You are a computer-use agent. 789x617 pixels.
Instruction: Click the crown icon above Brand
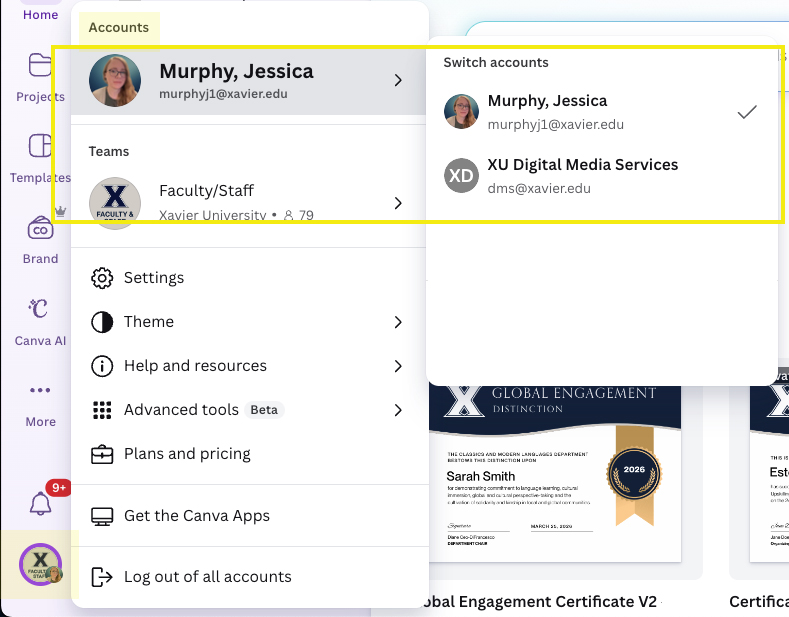pyautogui.click(x=60, y=210)
